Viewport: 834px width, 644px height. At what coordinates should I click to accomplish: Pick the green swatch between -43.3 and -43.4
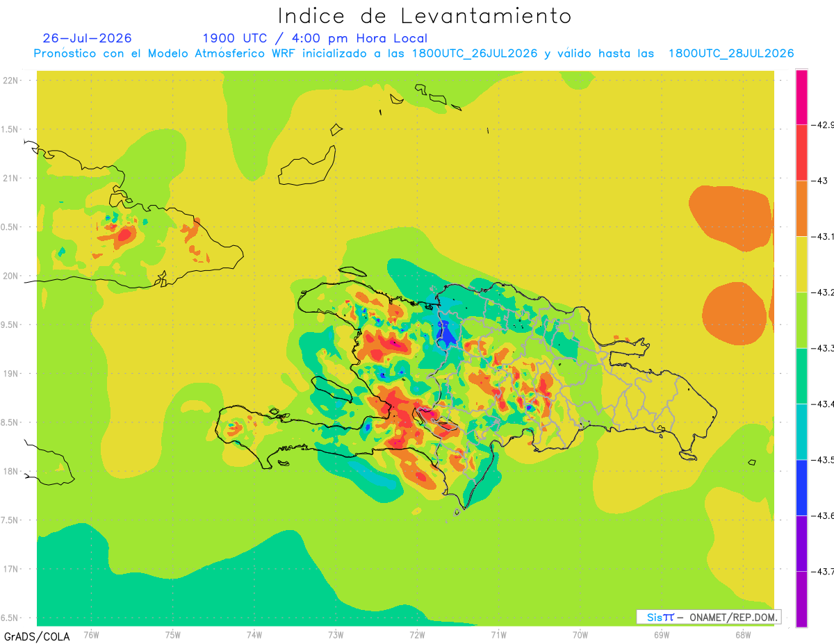coord(801,376)
